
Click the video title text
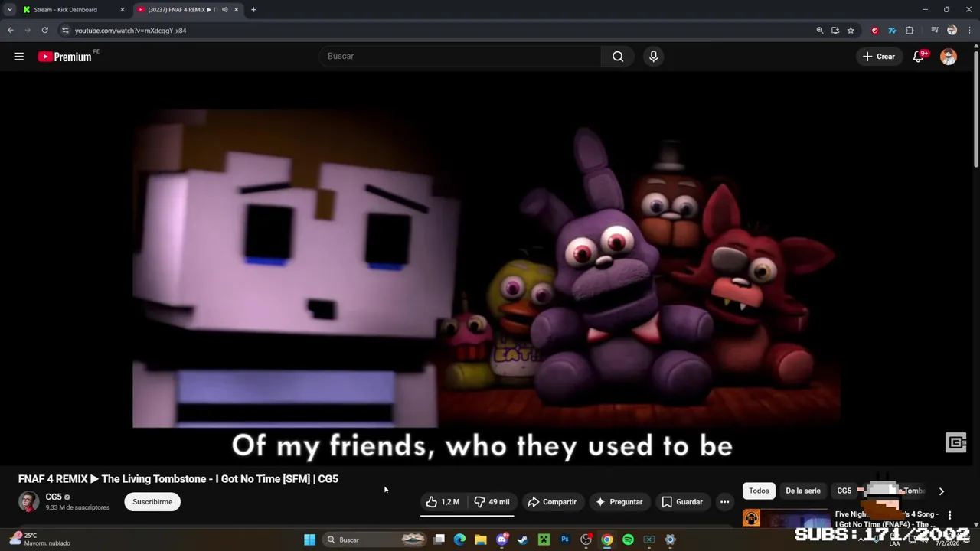coord(178,479)
